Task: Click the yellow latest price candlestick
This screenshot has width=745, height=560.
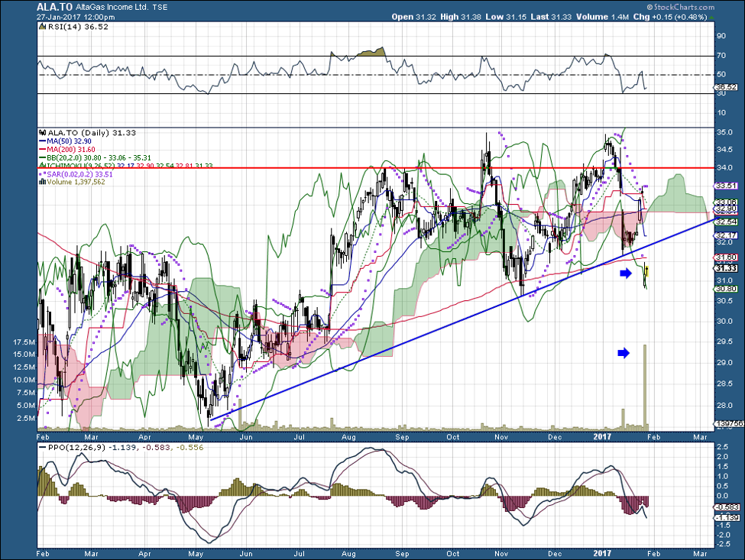Action: pos(647,272)
